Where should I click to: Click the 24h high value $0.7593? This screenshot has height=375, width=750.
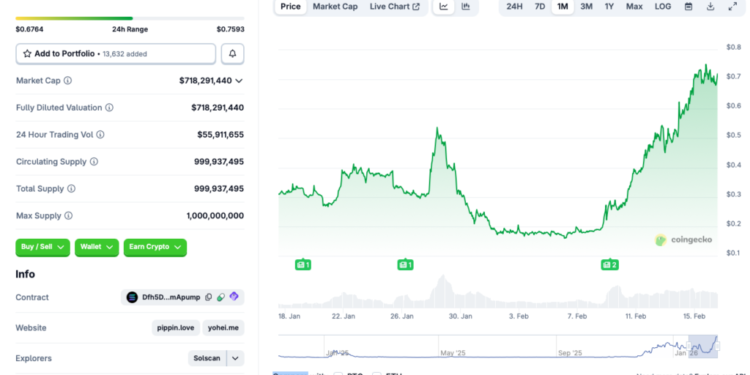pyautogui.click(x=231, y=29)
